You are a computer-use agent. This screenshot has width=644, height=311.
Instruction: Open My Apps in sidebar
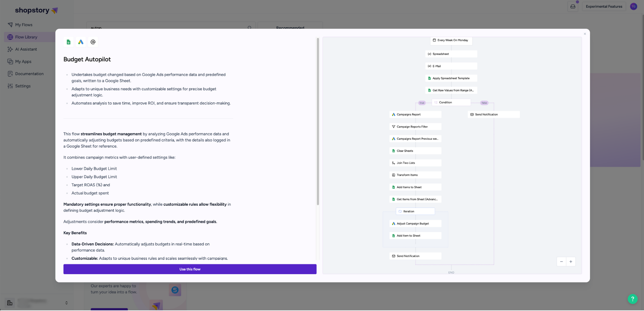[x=23, y=62]
